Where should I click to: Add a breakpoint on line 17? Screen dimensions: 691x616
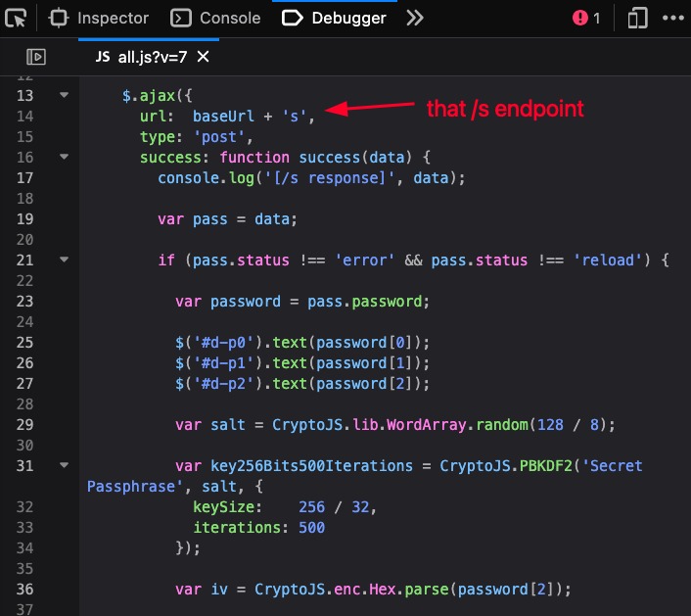point(25,177)
